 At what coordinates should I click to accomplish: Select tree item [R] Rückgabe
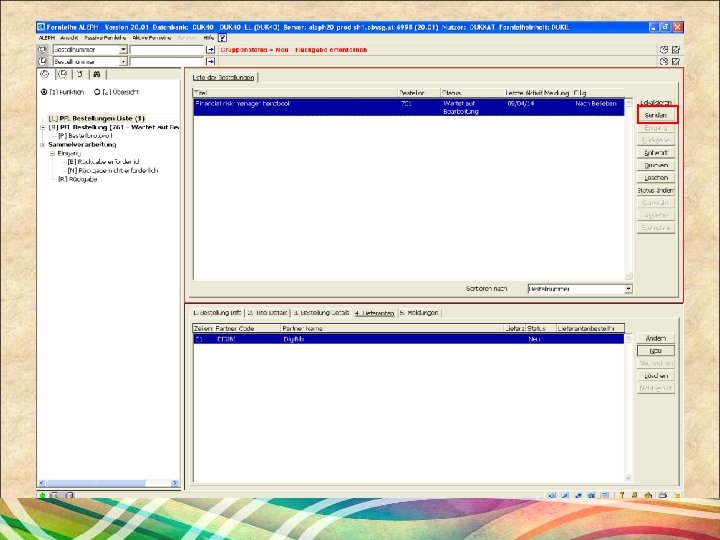click(x=78, y=180)
